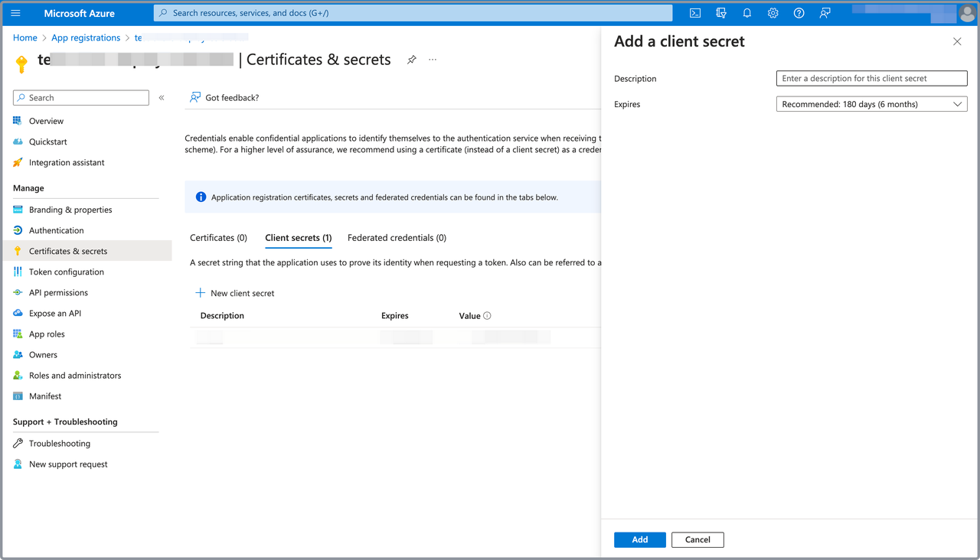Viewport: 980px width, 560px height.
Task: Open Cloud Shell from the top bar
Action: (695, 13)
